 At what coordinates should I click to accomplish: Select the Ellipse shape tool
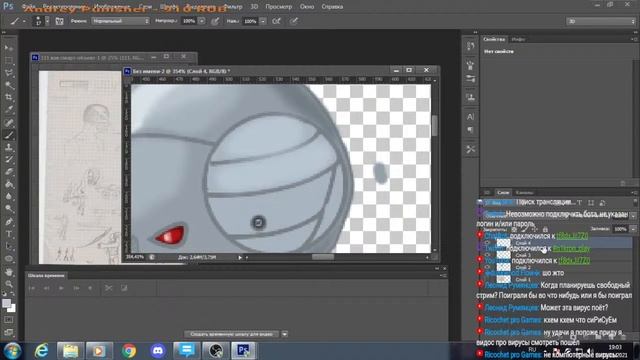[9, 259]
